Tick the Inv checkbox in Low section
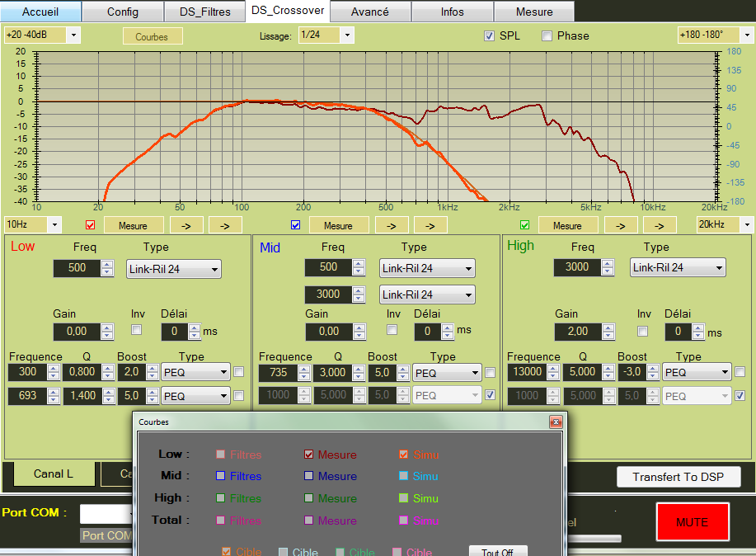Image resolution: width=756 pixels, height=556 pixels. (x=137, y=330)
